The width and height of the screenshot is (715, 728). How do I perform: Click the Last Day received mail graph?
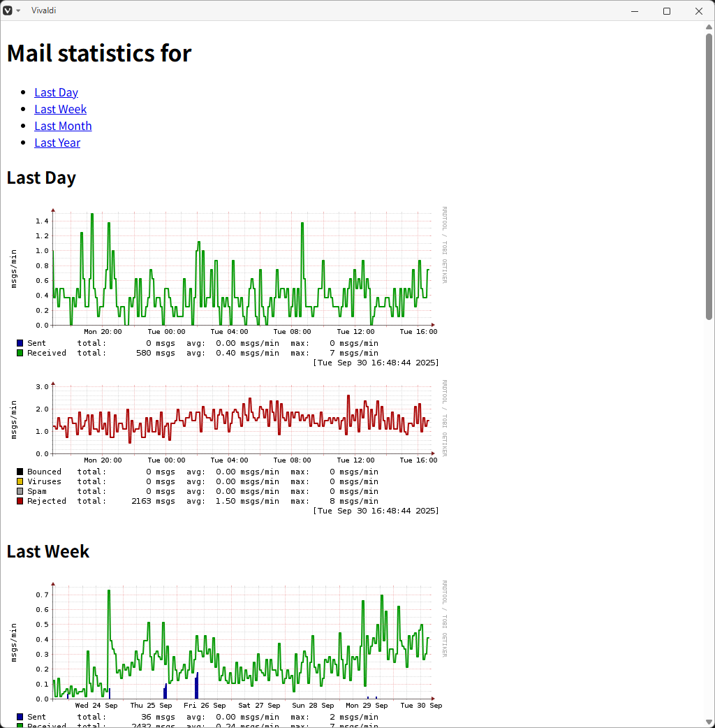point(228,286)
